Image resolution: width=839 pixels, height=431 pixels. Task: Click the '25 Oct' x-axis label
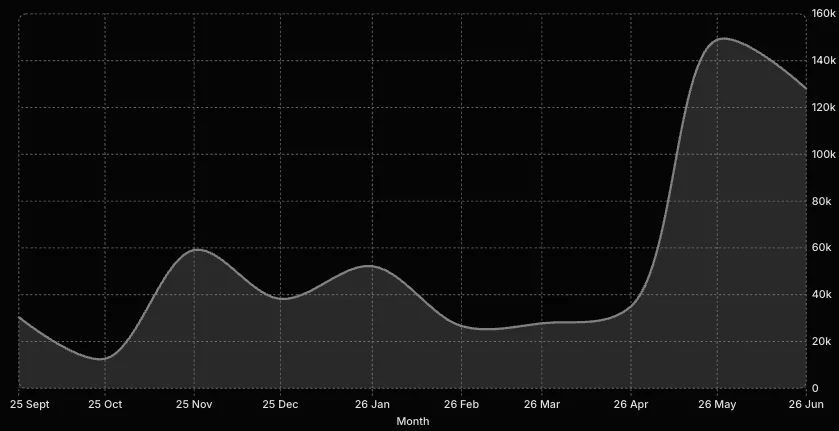coord(105,404)
